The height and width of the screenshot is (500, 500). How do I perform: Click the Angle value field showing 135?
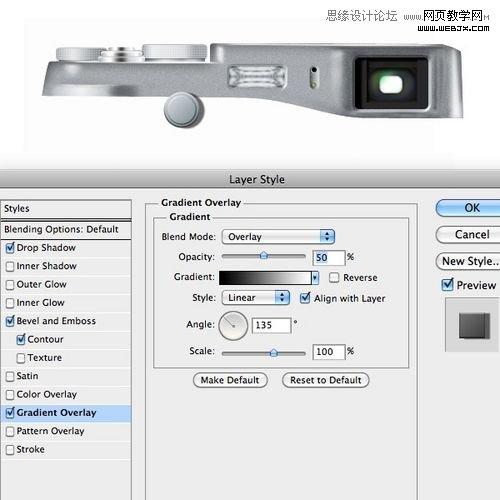point(272,325)
